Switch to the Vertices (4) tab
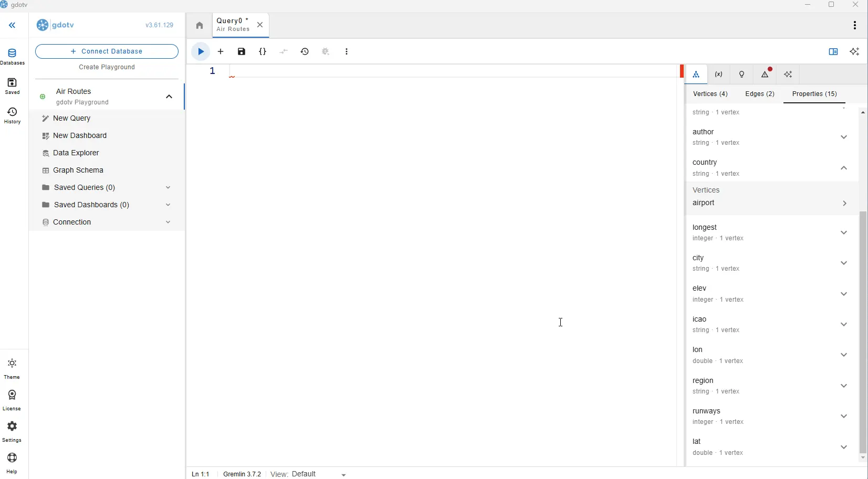This screenshot has width=868, height=479. click(x=710, y=94)
